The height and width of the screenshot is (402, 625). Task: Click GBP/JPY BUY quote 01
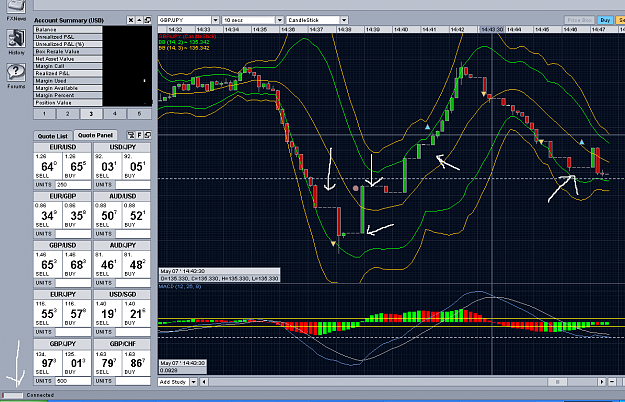[x=77, y=363]
